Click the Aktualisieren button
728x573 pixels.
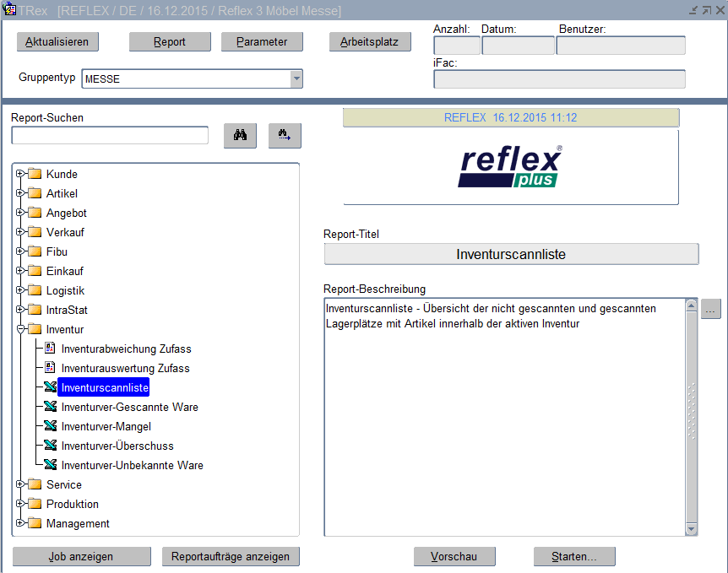click(57, 42)
